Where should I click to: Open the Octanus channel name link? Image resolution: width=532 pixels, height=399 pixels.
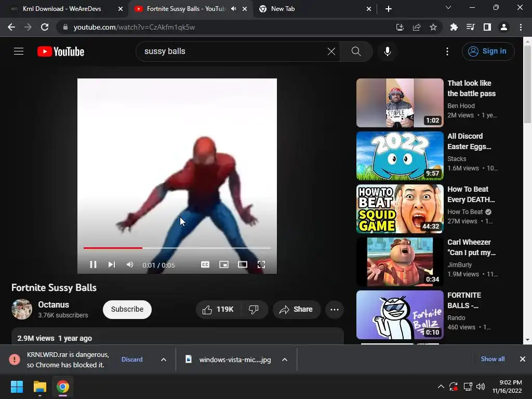(x=54, y=304)
